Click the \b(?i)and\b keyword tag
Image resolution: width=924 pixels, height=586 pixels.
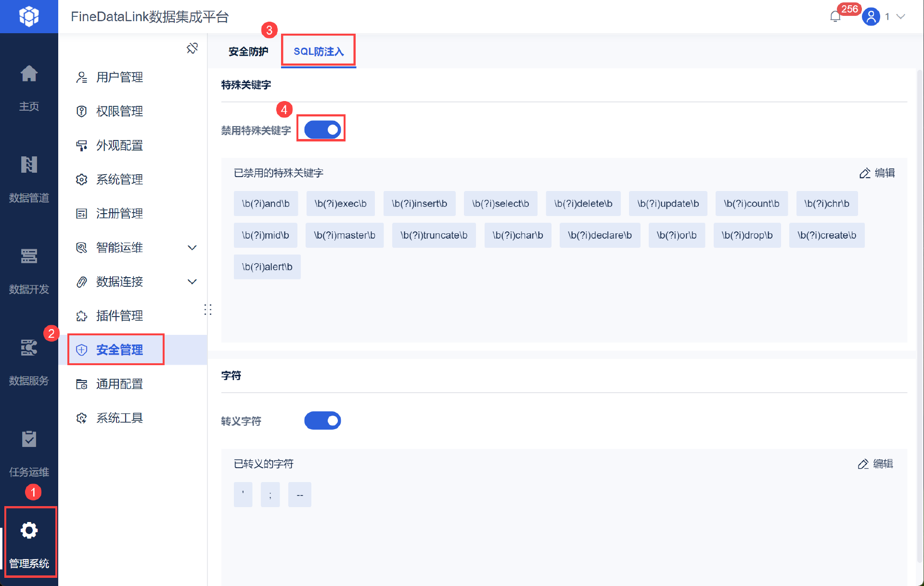click(266, 204)
